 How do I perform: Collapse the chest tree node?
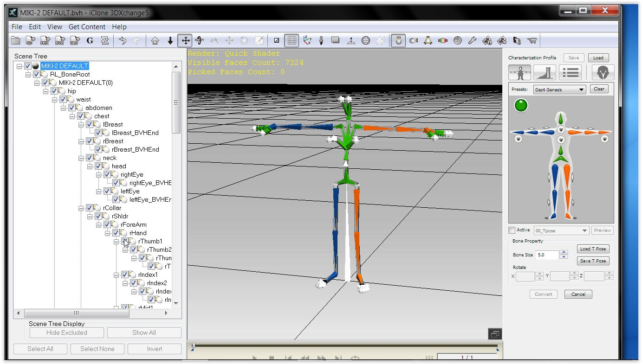pyautogui.click(x=72, y=116)
